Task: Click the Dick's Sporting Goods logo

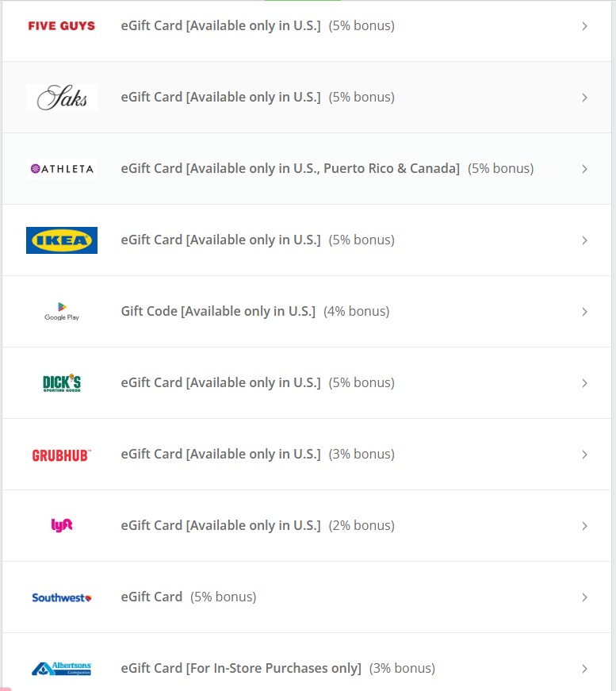Action: (62, 383)
